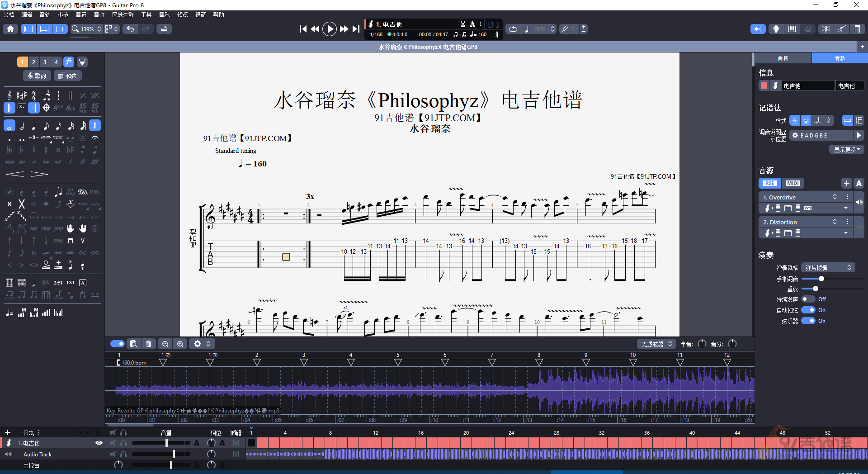
Task: Apply the dead note X symbol
Action: pos(22,204)
